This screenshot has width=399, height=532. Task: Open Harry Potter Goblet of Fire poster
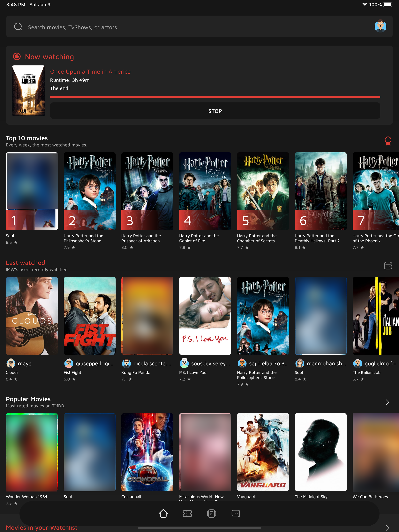(205, 191)
